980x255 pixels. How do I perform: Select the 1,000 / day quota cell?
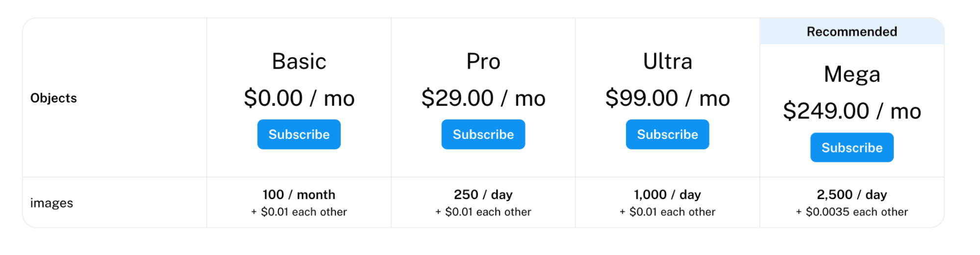668,203
